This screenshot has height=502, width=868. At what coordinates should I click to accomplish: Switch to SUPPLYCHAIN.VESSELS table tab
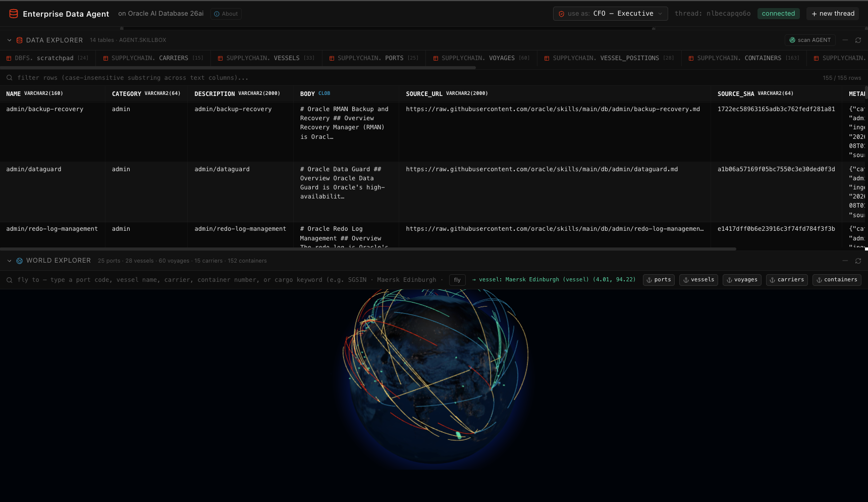point(266,58)
